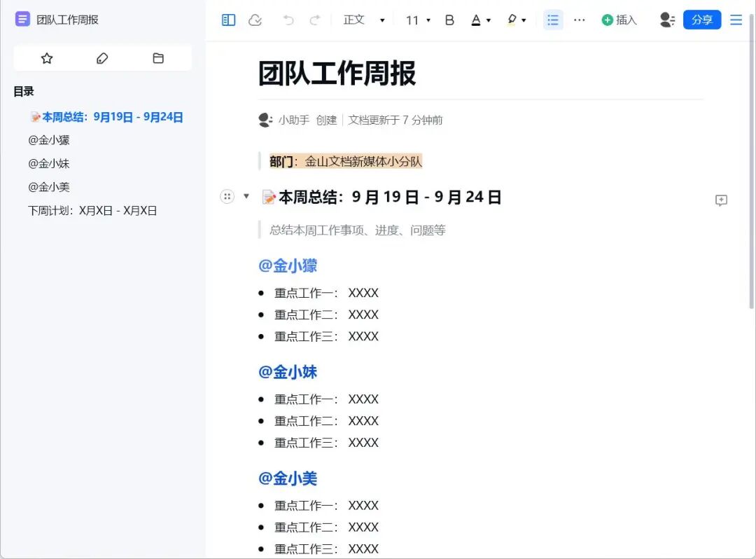Click the tag icon in sidebar
This screenshot has width=756, height=559.
pos(102,58)
